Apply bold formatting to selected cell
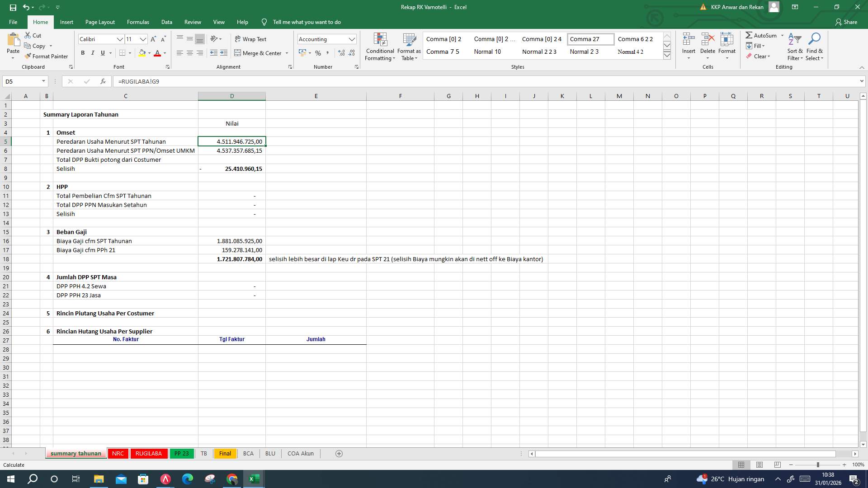Screen dimensions: 868x488 click(83, 53)
